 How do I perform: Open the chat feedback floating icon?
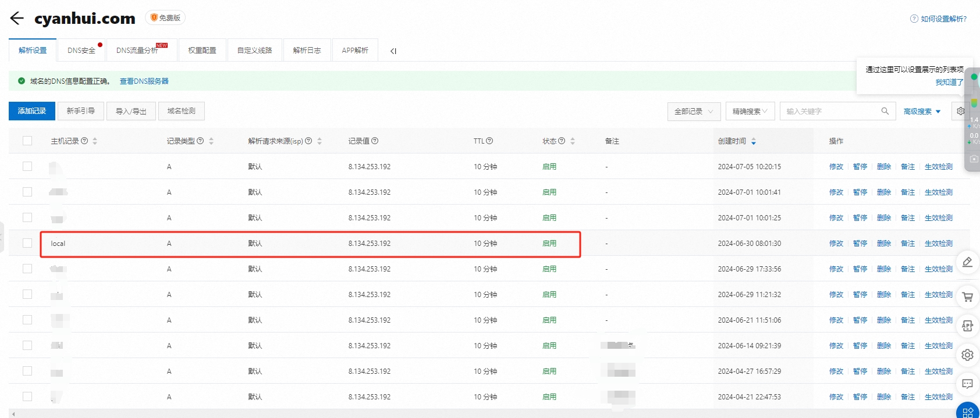click(x=967, y=384)
